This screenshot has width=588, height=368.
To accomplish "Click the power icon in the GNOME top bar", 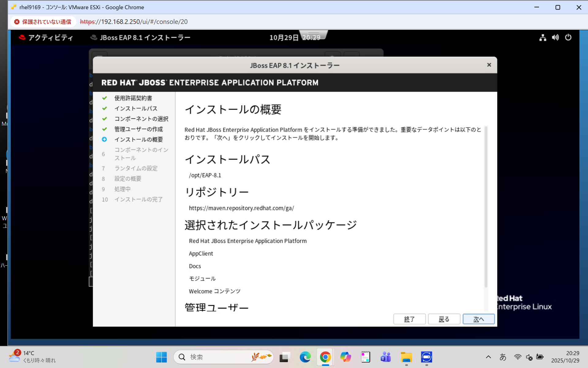I will click(568, 37).
